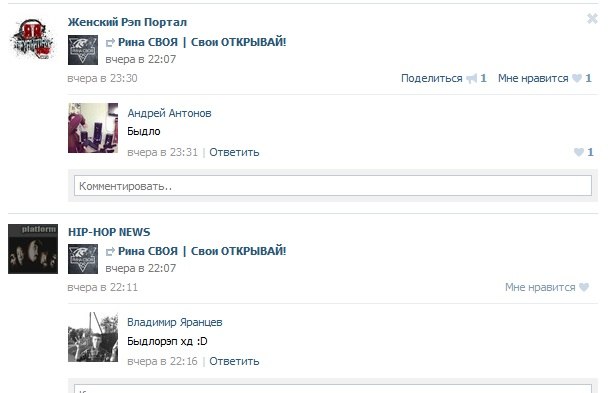Open the HIP-HOP NEWS group link
Image resolution: width=612 pixels, height=393 pixels.
point(109,232)
